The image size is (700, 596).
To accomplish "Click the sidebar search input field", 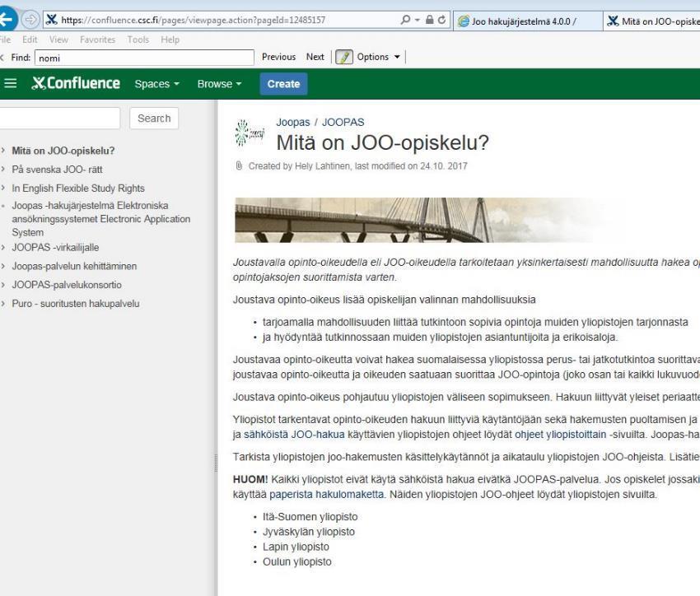I will coord(60,119).
